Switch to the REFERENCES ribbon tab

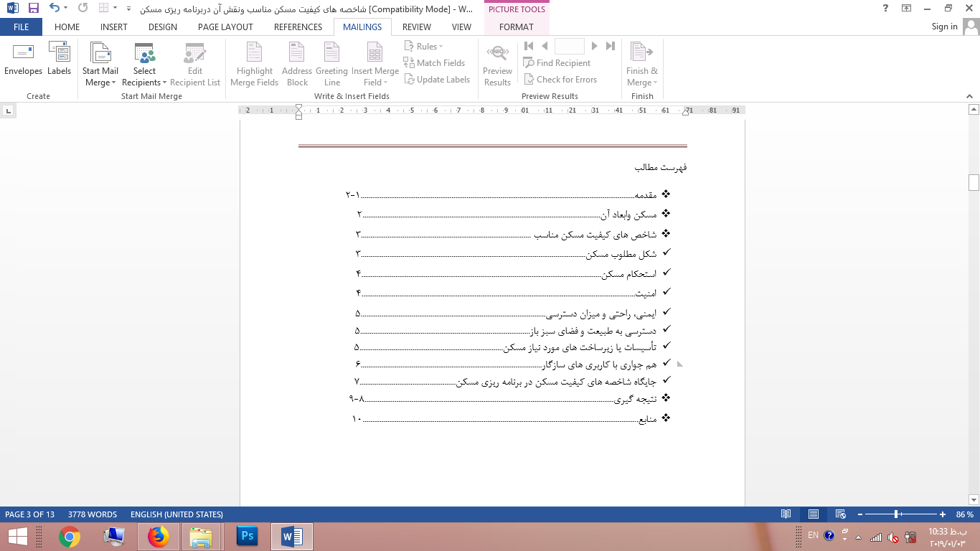click(298, 27)
